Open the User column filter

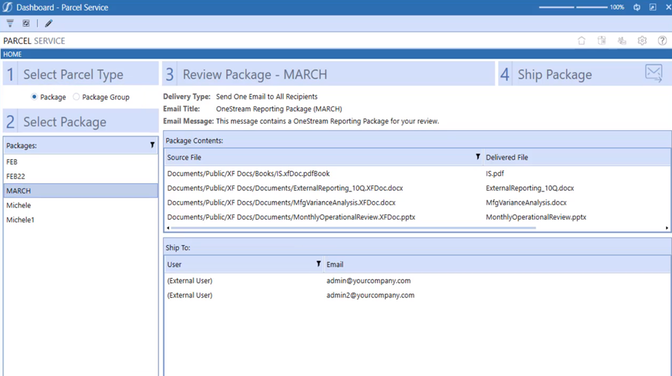[318, 264]
